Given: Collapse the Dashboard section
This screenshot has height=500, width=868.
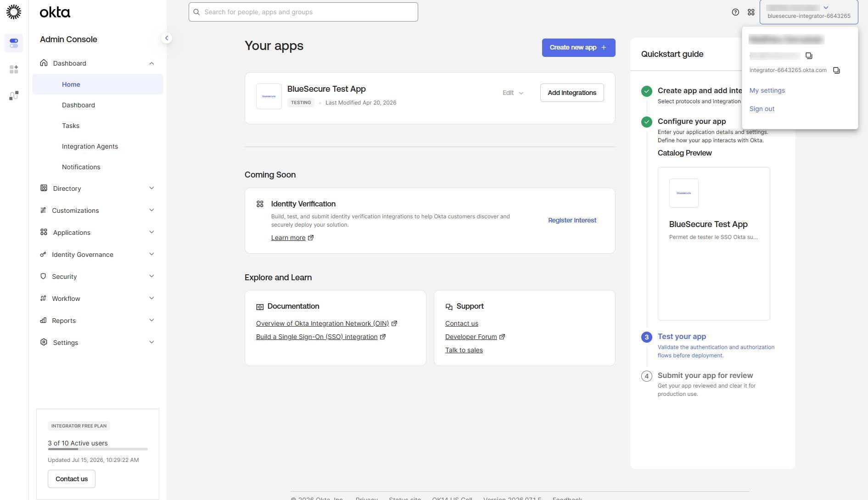Looking at the screenshot, I should 151,63.
